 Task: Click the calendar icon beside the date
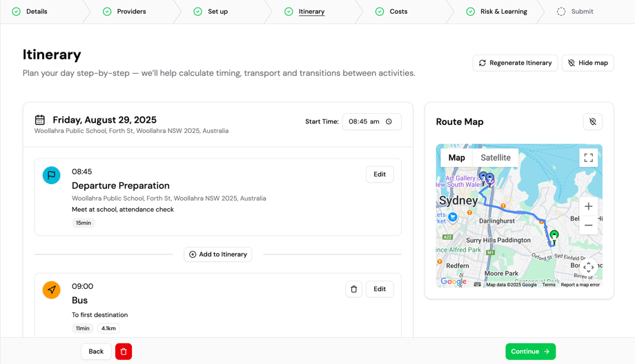40,120
